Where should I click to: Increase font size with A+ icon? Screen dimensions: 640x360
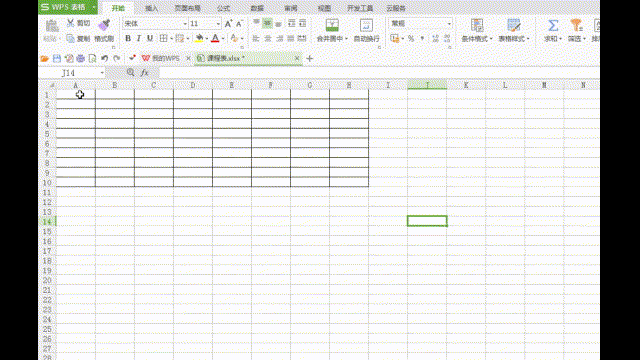pyautogui.click(x=228, y=24)
